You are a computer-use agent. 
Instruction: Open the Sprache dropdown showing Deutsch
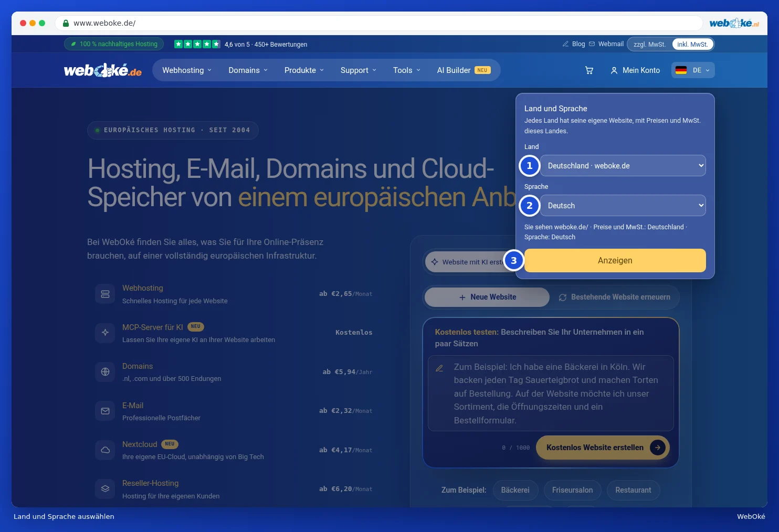[623, 206]
